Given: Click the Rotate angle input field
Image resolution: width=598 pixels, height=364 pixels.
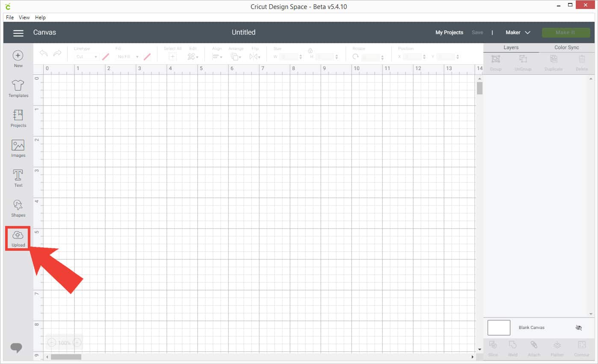Looking at the screenshot, I should (371, 56).
